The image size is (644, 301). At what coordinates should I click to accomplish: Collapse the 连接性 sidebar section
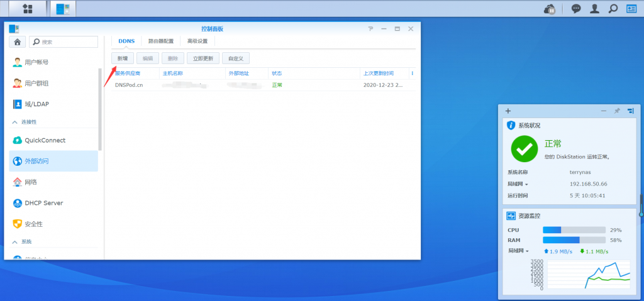click(14, 121)
